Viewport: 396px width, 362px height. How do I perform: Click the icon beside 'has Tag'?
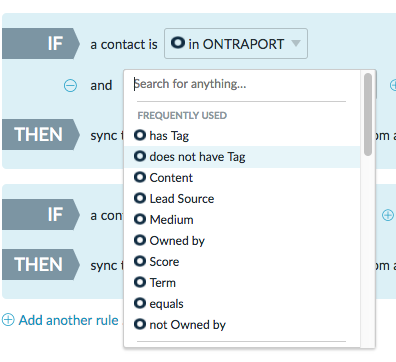(x=140, y=135)
